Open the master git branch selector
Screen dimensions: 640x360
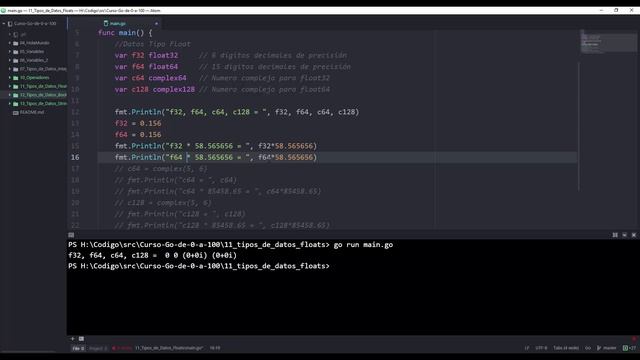(607, 348)
